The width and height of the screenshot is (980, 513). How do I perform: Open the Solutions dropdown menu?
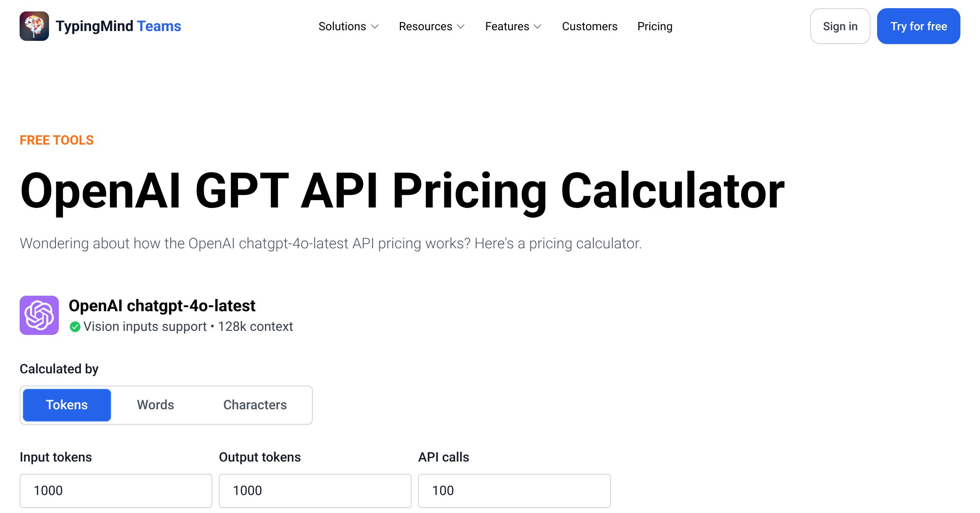coord(348,26)
